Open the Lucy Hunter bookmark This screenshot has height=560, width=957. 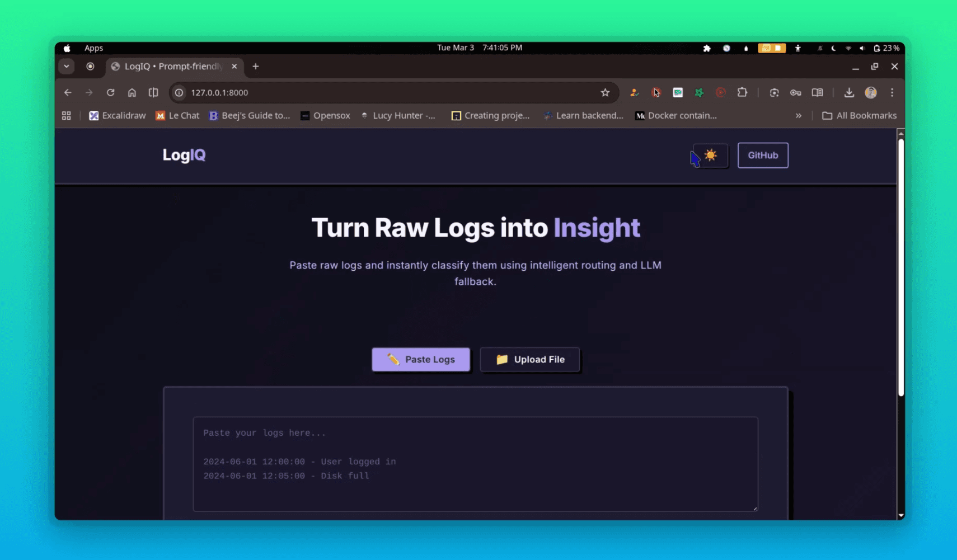coord(398,116)
